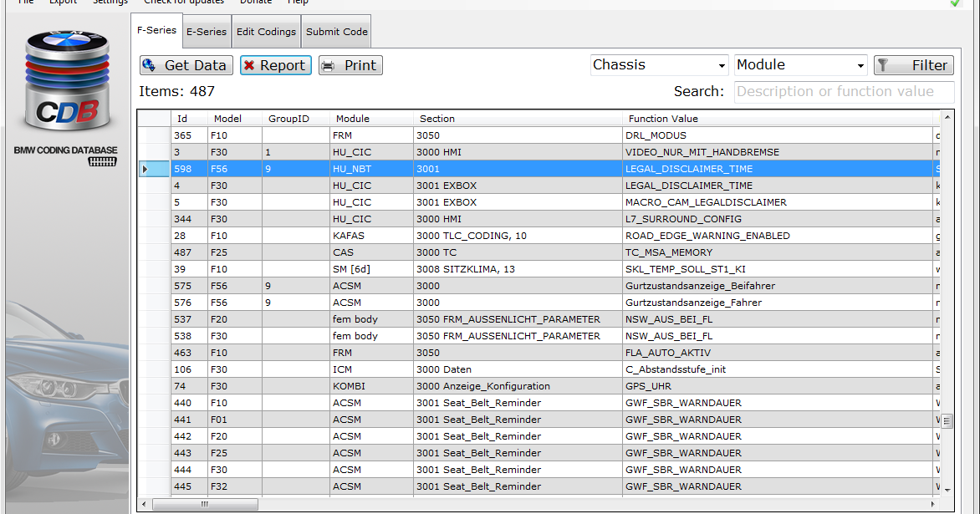Click Check for updates in the menu bar

184,3
